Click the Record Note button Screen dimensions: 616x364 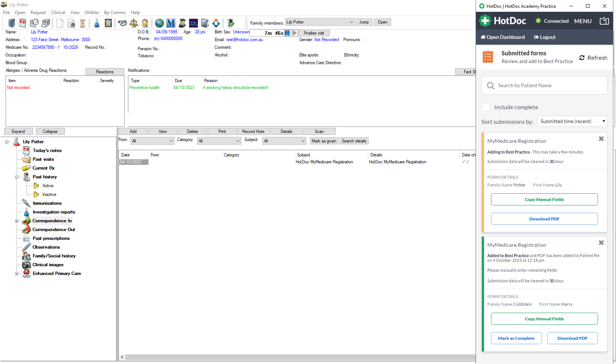253,131
